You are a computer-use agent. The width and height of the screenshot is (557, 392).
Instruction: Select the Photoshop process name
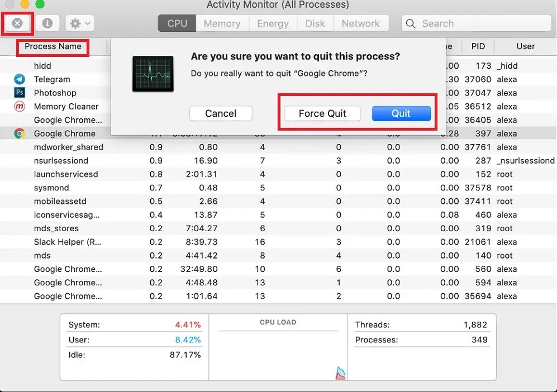(55, 93)
